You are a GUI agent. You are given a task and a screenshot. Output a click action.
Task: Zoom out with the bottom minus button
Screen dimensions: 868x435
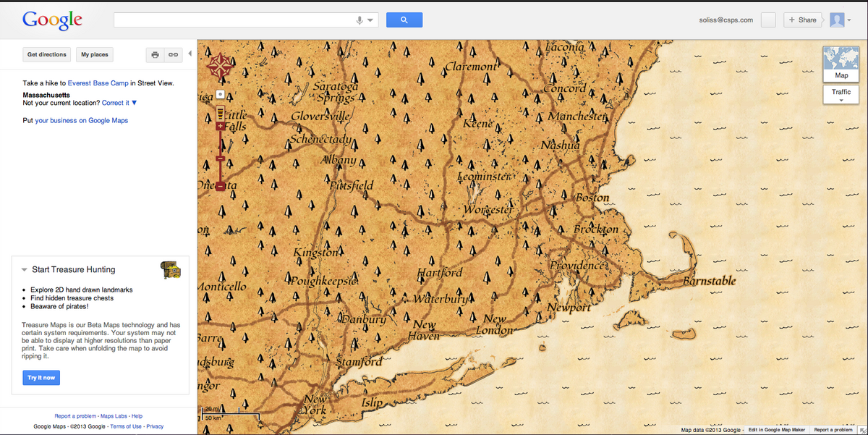point(221,187)
